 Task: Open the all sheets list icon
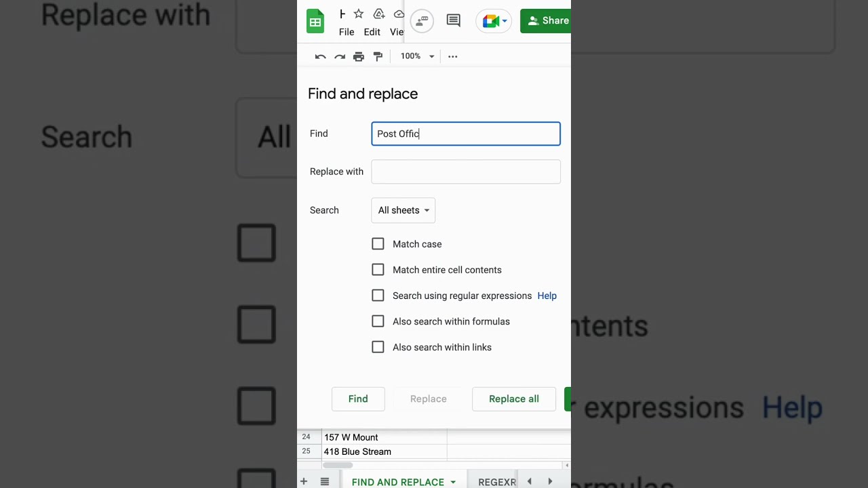click(325, 481)
